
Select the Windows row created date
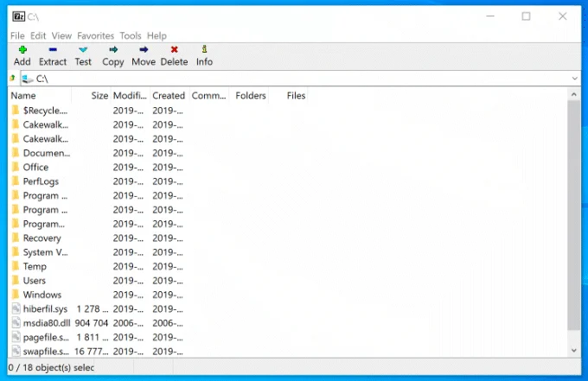pyautogui.click(x=167, y=295)
